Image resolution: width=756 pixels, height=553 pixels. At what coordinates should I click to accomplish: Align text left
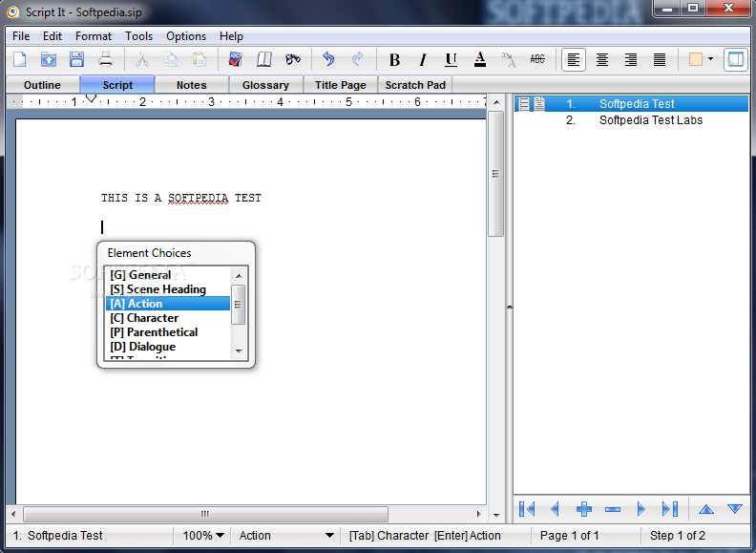coord(574,59)
